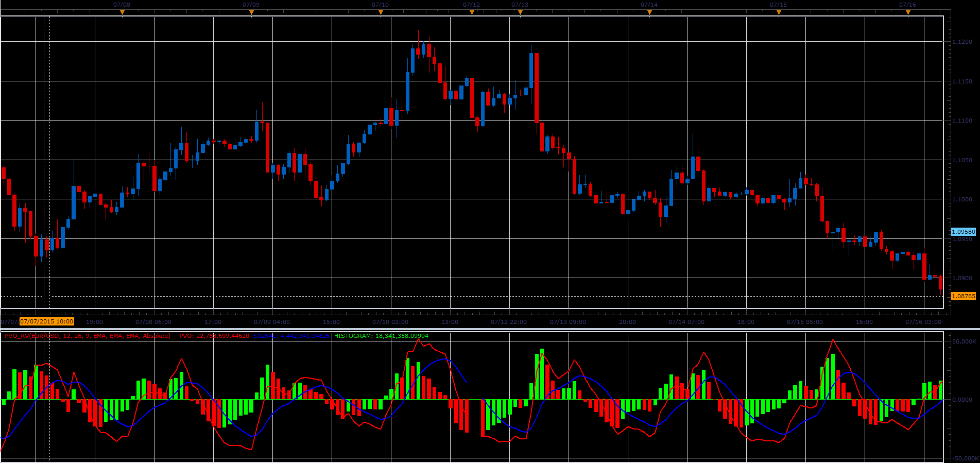Click the 50,000K indicator scale label
980x463 pixels.
pyautogui.click(x=964, y=341)
